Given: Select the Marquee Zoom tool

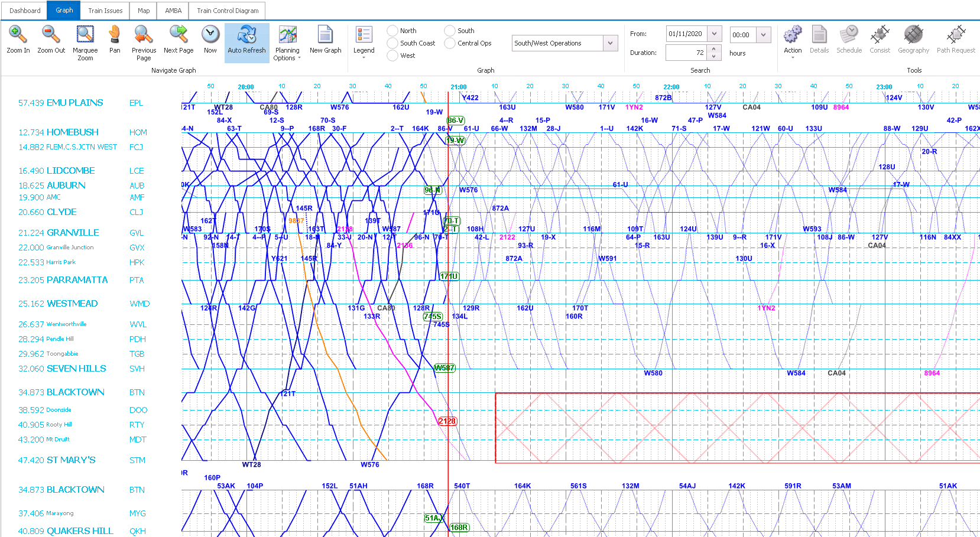Looking at the screenshot, I should (85, 40).
